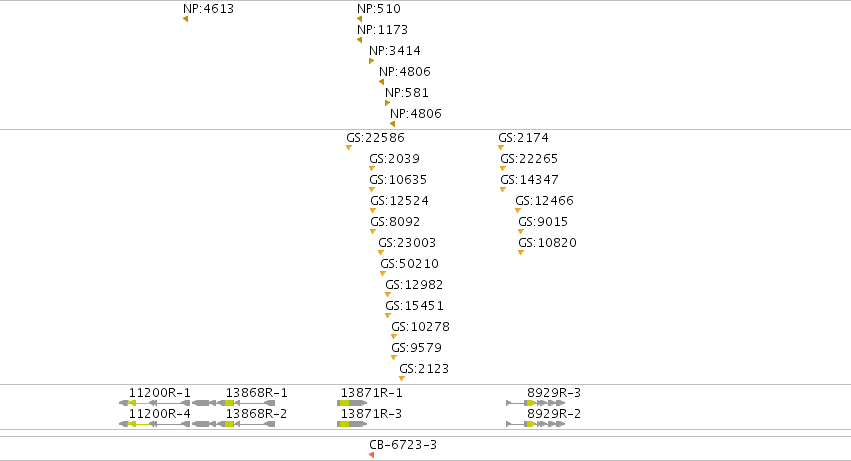Select the GS:12524 insertion marker triangle
Image resolution: width=851 pixels, height=461 pixels.
373,211
